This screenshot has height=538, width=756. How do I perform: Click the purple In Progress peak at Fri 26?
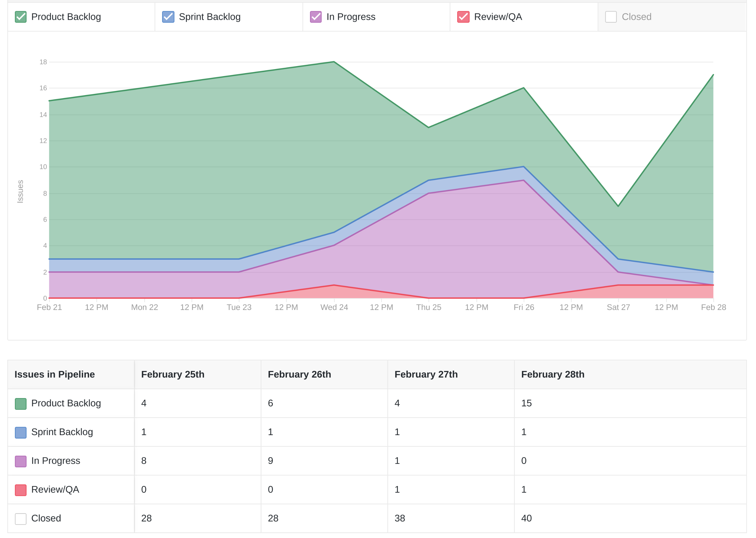[524, 181]
